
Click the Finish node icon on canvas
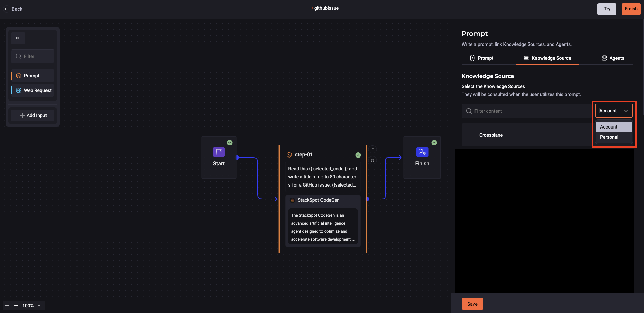(422, 152)
